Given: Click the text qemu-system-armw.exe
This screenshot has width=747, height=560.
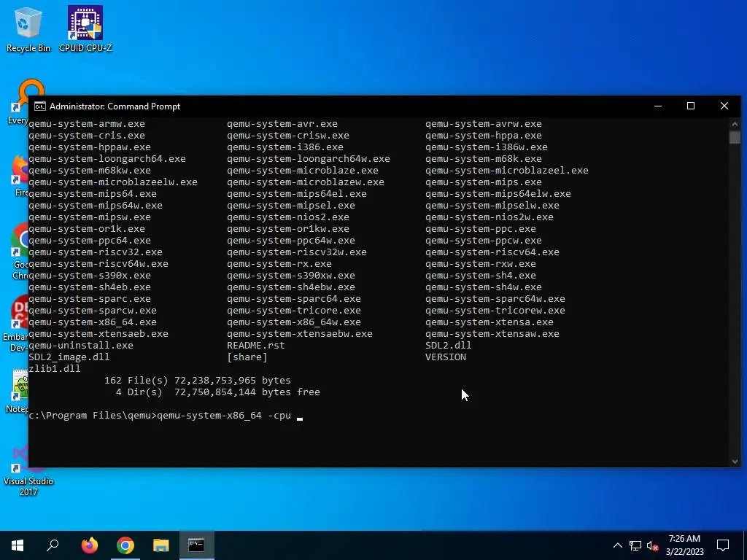Looking at the screenshot, I should [x=87, y=124].
